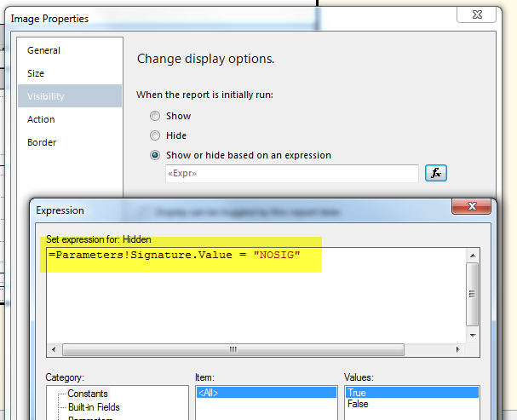Image resolution: width=517 pixels, height=420 pixels.
Task: Open the Border page
Action: (x=70, y=142)
